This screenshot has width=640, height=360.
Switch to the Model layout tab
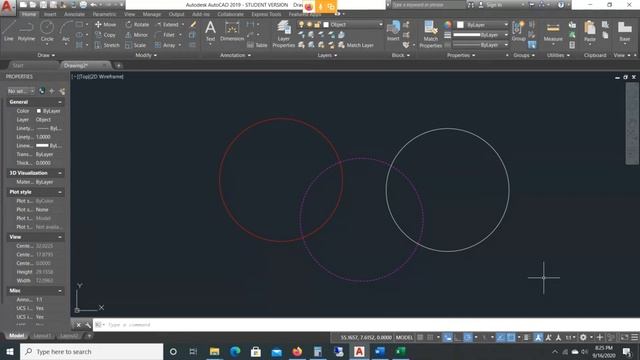click(x=16, y=336)
